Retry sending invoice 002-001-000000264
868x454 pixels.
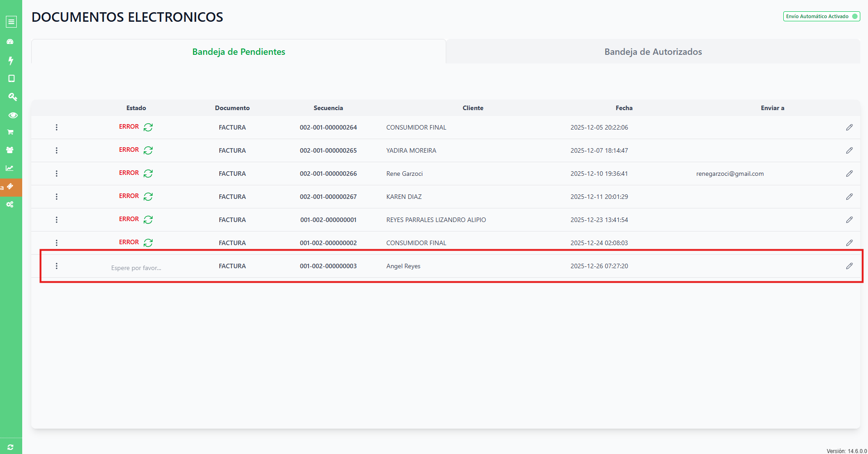[x=148, y=127]
